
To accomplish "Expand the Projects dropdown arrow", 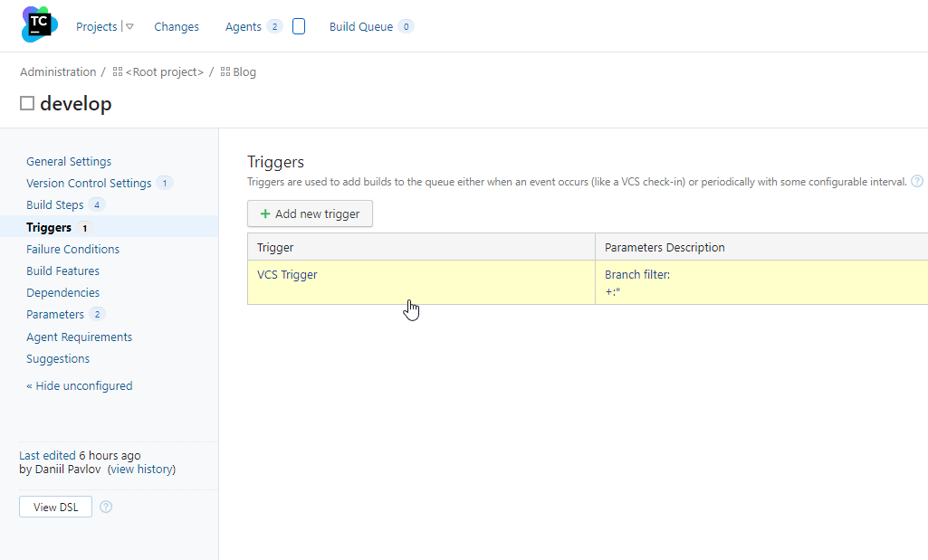I will (x=129, y=27).
